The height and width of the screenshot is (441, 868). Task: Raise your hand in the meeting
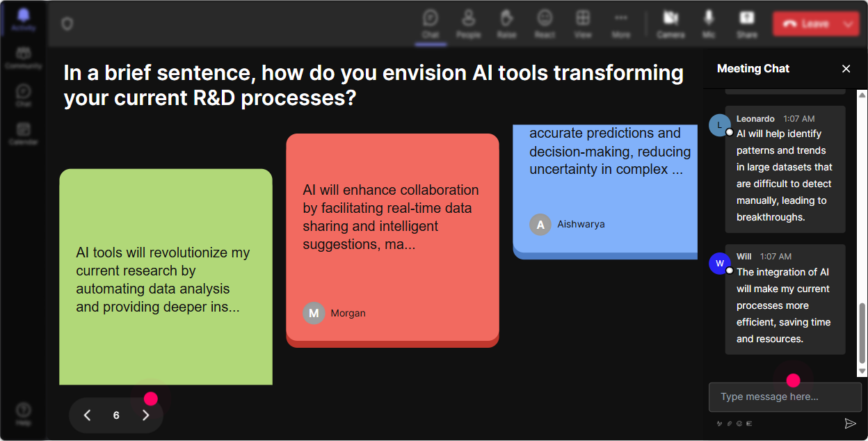click(x=506, y=24)
